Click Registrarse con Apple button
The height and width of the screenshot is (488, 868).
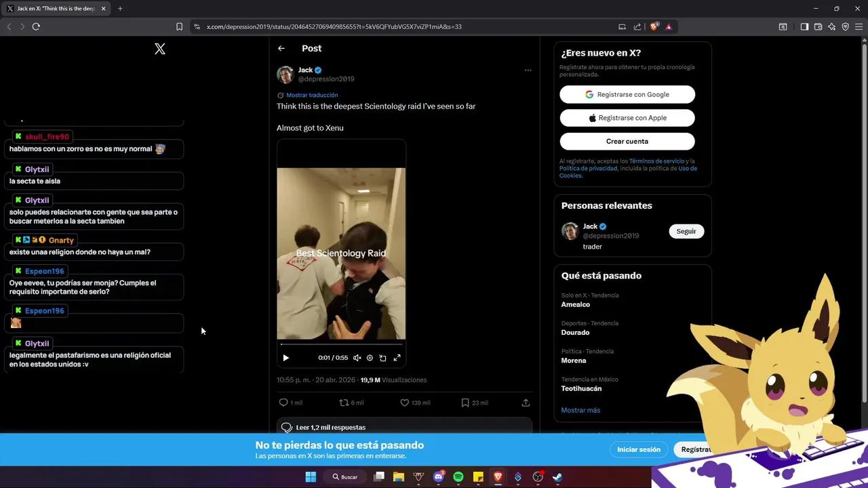(627, 118)
